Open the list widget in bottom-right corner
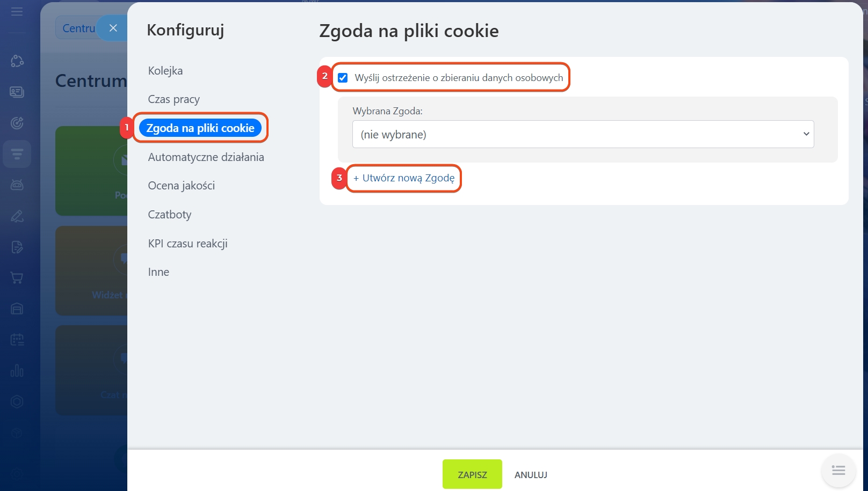868x491 pixels. click(x=838, y=471)
